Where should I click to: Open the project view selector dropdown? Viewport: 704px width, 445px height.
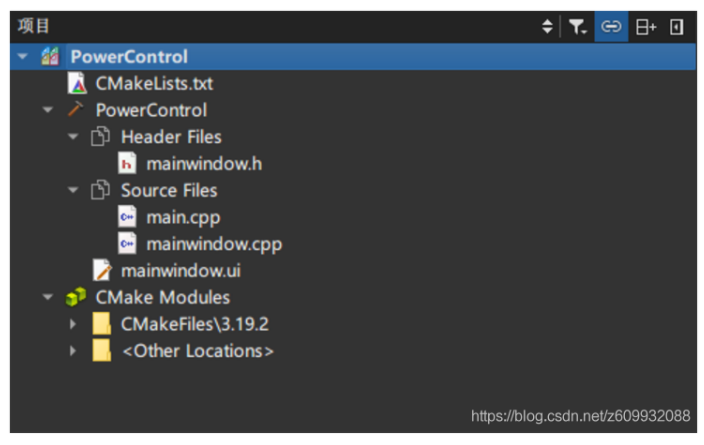(x=547, y=27)
